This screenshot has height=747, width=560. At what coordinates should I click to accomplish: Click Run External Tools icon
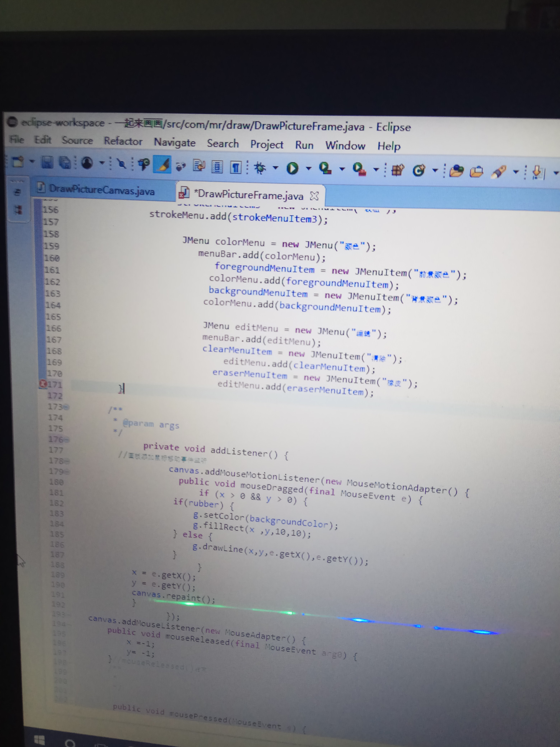click(x=360, y=169)
